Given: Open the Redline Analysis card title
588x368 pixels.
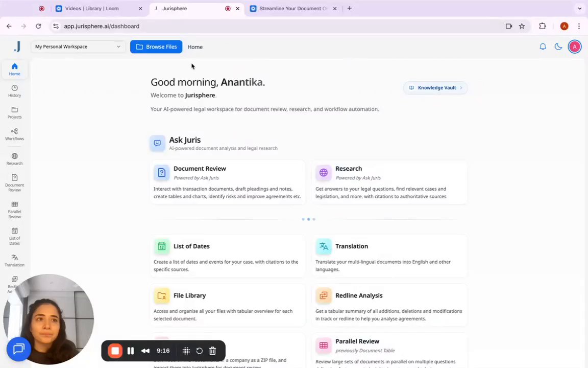Looking at the screenshot, I should [x=359, y=295].
